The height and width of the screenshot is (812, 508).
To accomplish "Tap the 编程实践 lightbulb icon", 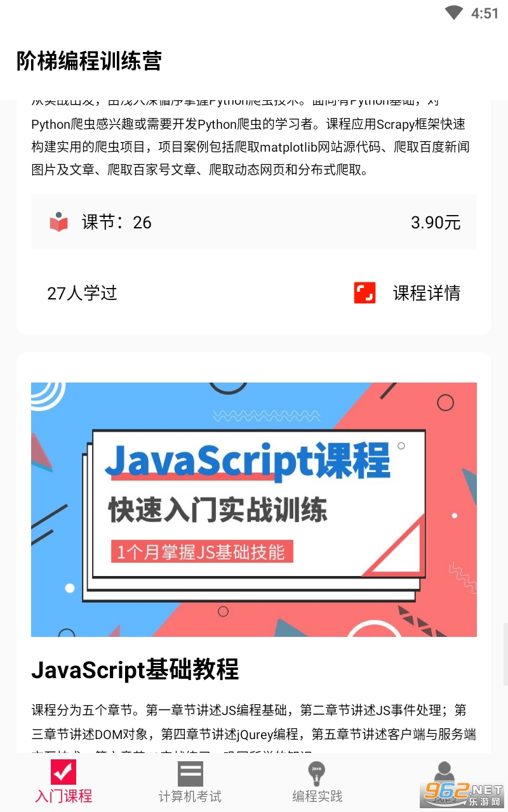I will point(316,774).
